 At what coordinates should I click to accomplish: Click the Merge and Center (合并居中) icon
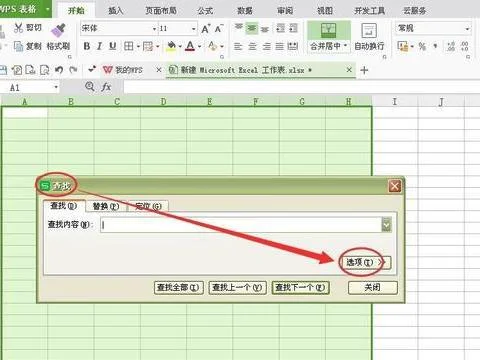[328, 31]
